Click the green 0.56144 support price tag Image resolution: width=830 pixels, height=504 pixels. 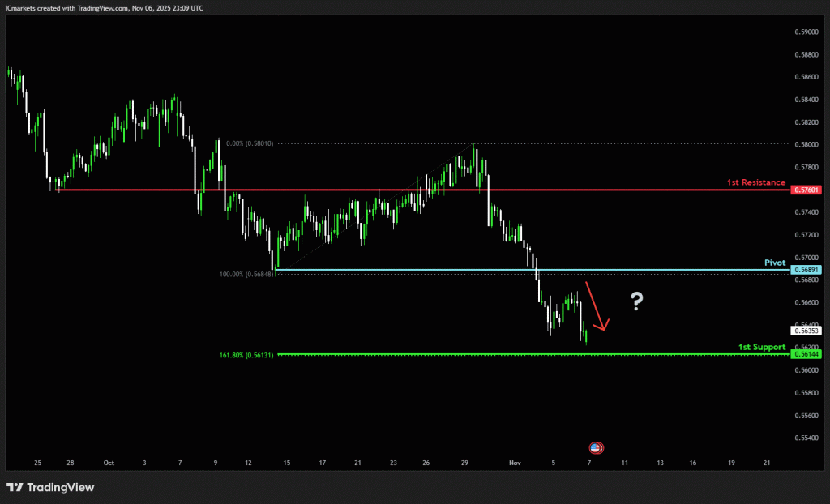pos(806,354)
